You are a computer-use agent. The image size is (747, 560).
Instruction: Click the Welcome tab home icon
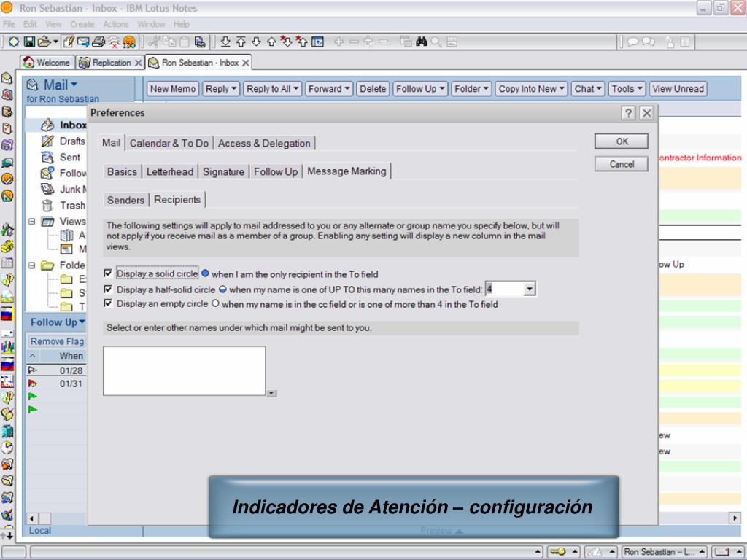[29, 62]
